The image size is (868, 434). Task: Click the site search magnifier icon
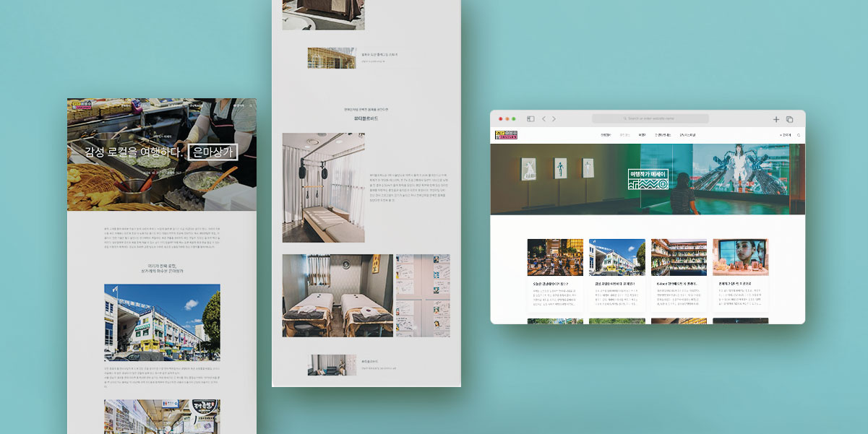pos(799,135)
